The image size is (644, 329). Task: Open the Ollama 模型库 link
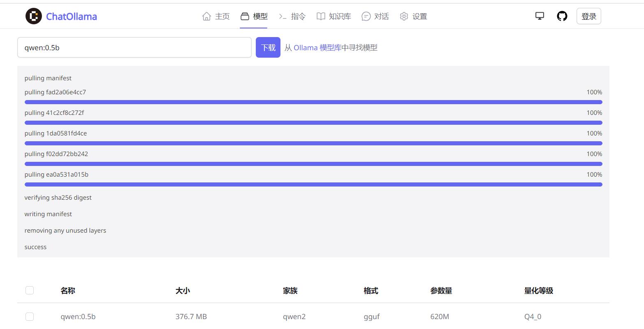317,47
